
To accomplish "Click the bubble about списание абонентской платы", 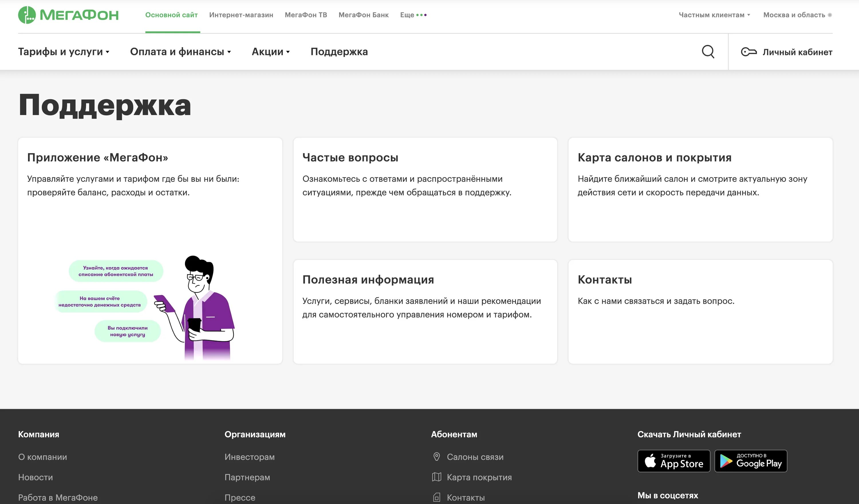I will [116, 271].
